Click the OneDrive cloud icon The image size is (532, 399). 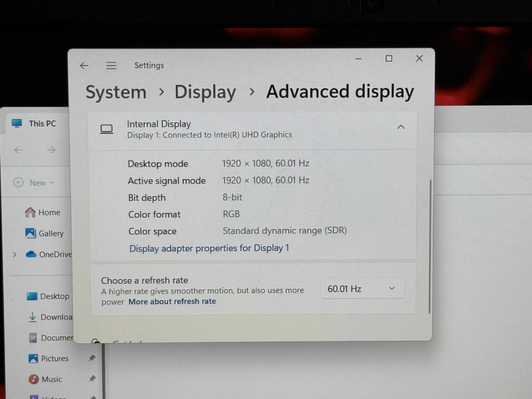coord(31,254)
